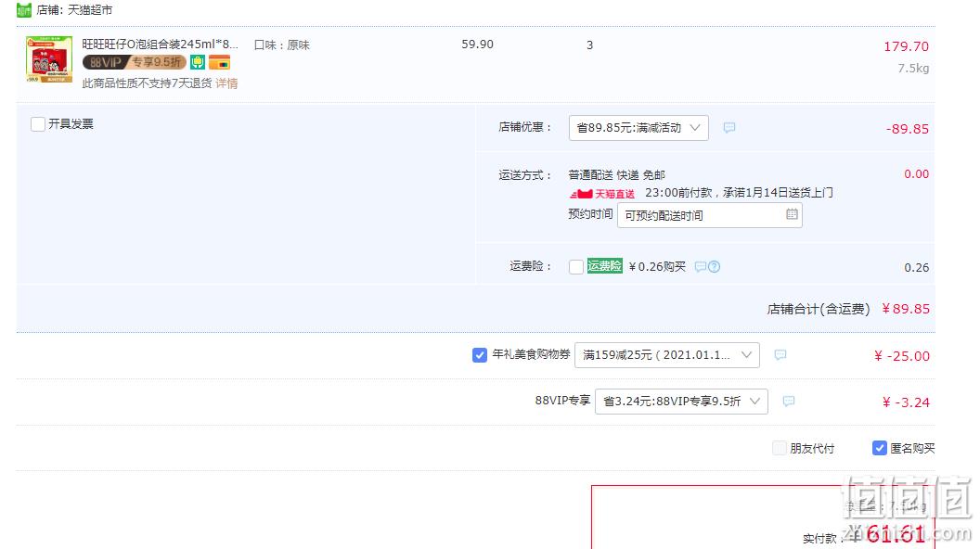Click comment icon beside 88VIP专享 dropdown
The width and height of the screenshot is (980, 549).
coord(789,401)
